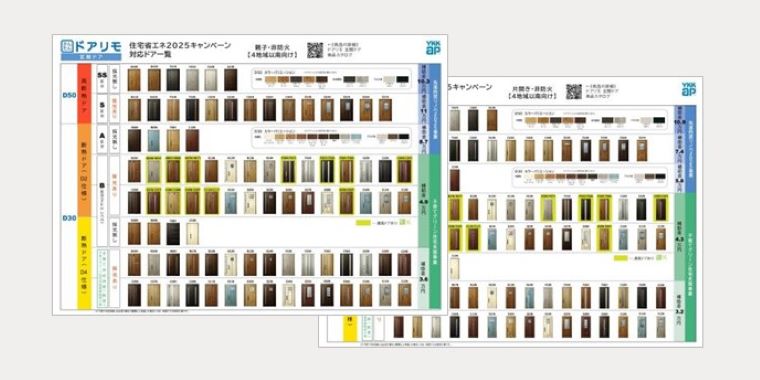Image resolution: width=760 pixels, height=380 pixels.
Task: Select the blue D30 series label
Action: click(x=69, y=218)
